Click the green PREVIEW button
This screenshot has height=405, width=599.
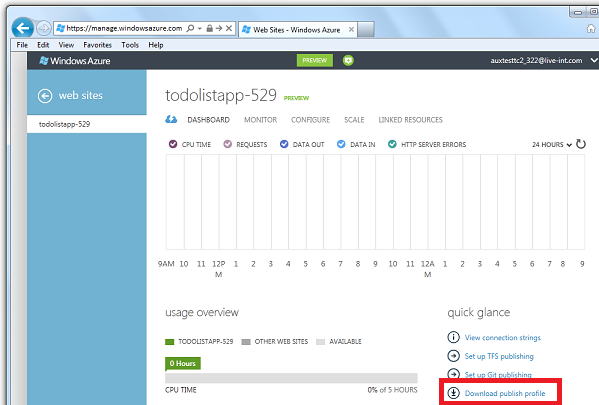pyautogui.click(x=315, y=60)
